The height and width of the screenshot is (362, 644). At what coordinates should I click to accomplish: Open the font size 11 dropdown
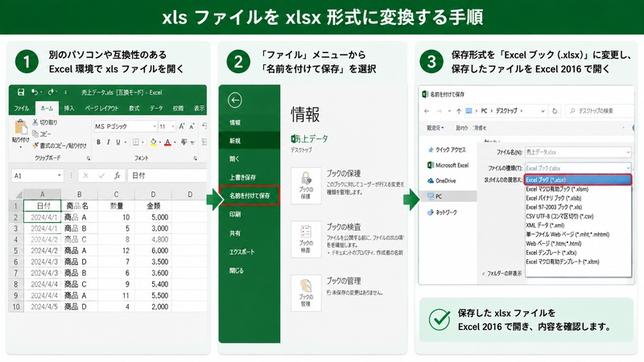173,126
